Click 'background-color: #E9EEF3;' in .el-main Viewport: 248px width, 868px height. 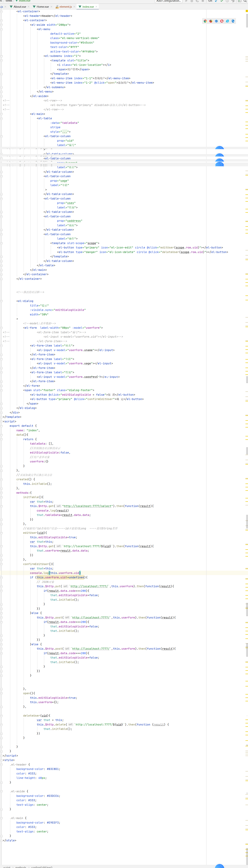(38, 823)
